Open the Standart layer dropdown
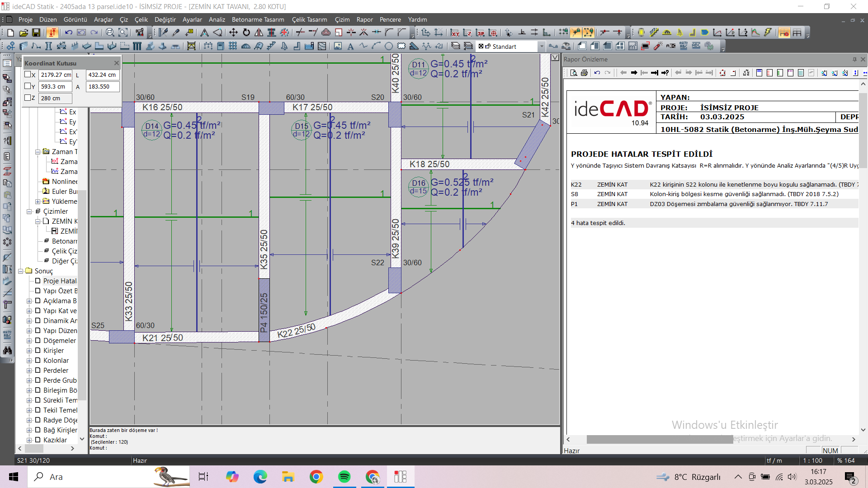868x488 pixels. coord(542,47)
